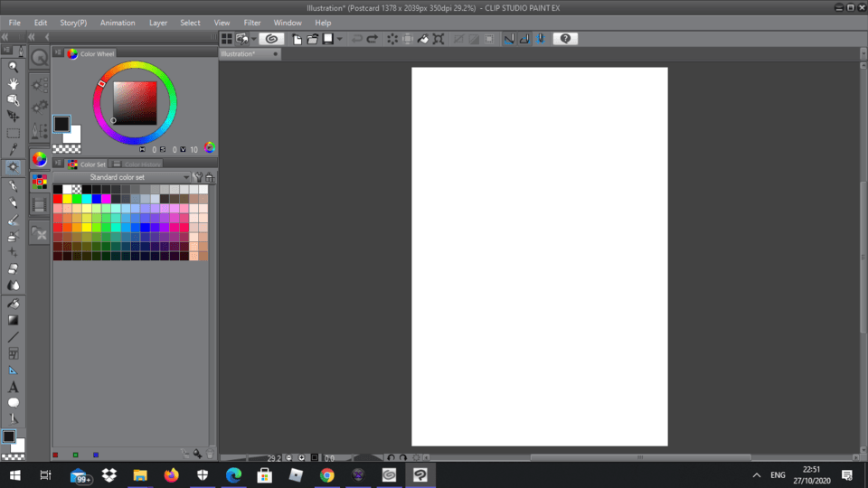Image resolution: width=868 pixels, height=488 pixels.
Task: Click the Open file folder icon
Action: point(313,39)
